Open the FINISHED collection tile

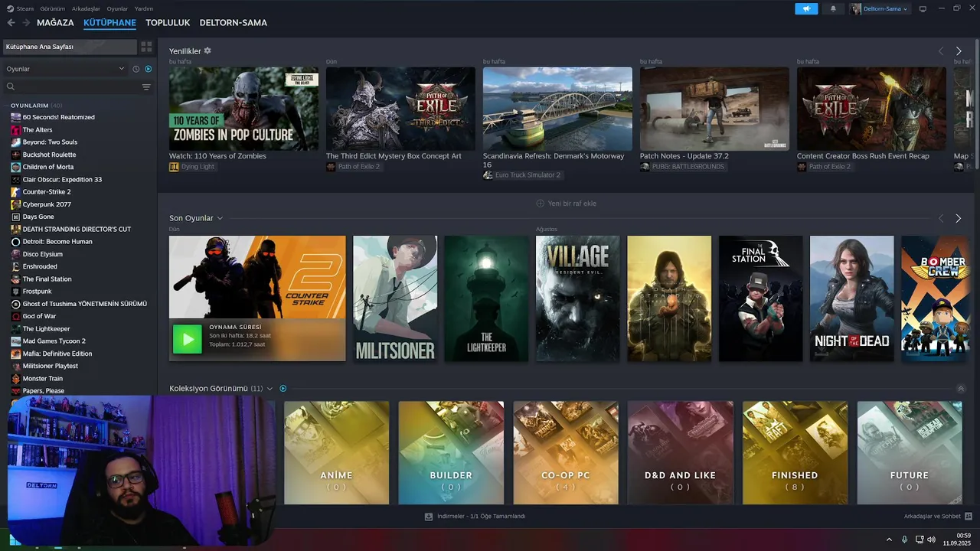pos(795,452)
